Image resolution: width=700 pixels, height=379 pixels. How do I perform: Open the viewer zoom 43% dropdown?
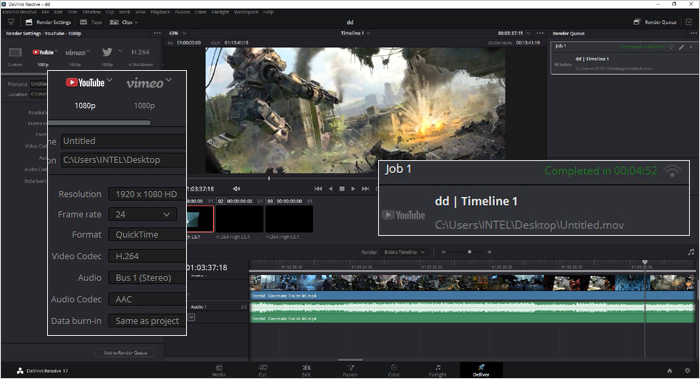177,33
